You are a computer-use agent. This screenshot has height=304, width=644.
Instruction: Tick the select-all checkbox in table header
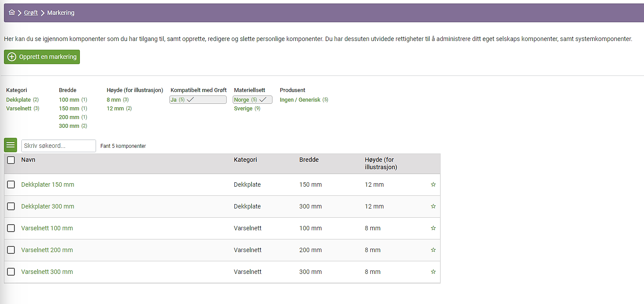click(x=11, y=160)
